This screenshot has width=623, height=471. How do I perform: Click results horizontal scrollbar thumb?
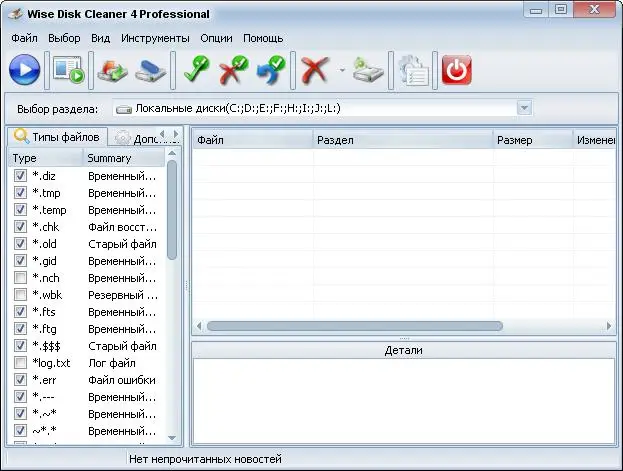tap(355, 326)
